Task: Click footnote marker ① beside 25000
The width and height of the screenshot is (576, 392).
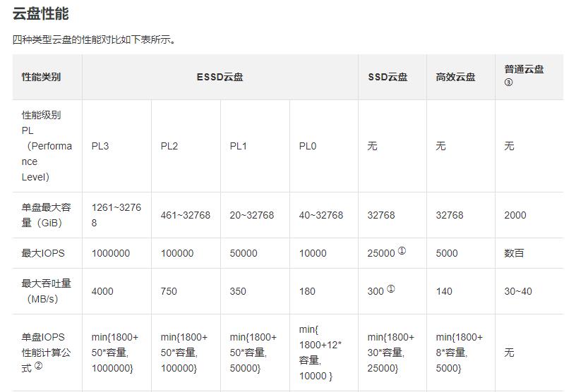Action: pos(402,250)
